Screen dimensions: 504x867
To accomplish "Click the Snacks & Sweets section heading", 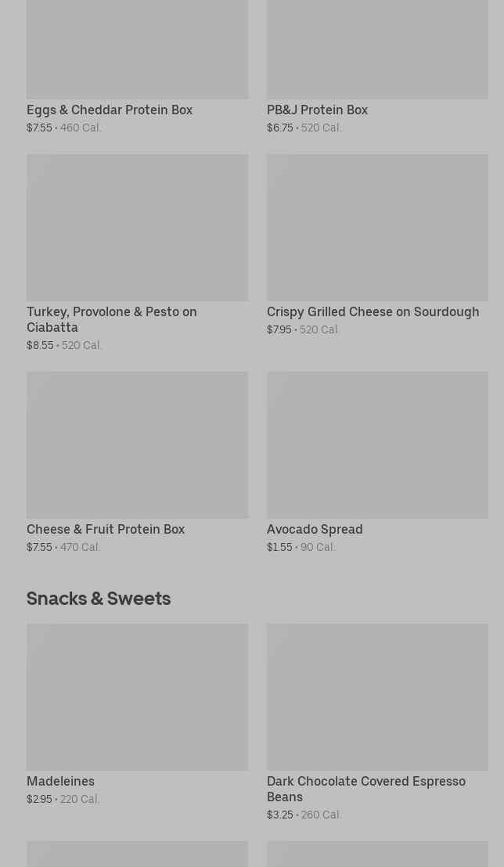I will click(x=99, y=599).
